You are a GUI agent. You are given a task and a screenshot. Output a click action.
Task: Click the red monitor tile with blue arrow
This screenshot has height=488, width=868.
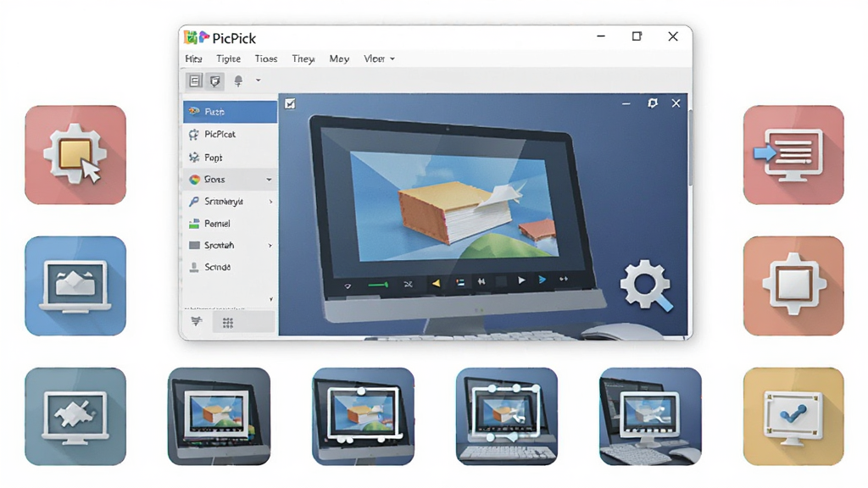coord(793,155)
